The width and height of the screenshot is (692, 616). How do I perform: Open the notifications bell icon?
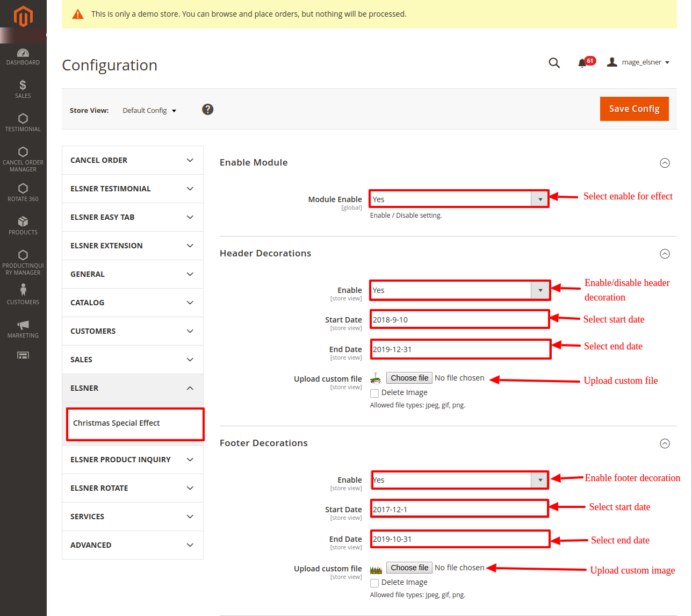(x=582, y=63)
